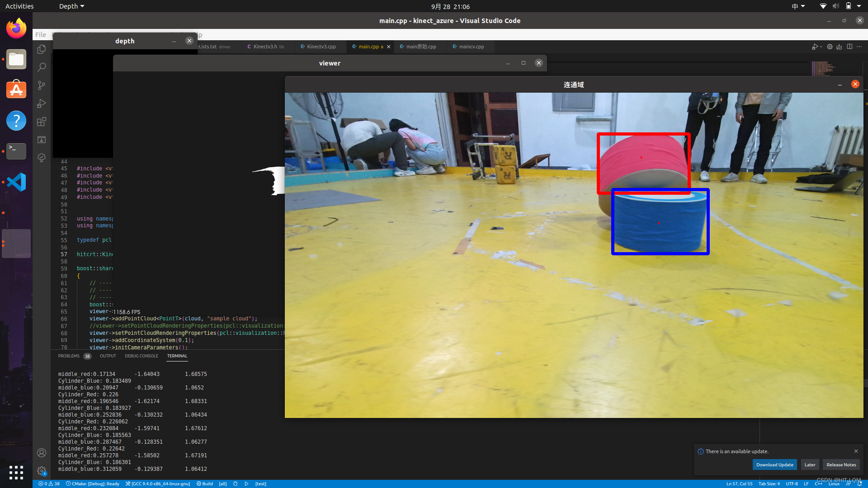The width and height of the screenshot is (868, 488).
Task: Open the 中 input method menu
Action: coord(798,6)
